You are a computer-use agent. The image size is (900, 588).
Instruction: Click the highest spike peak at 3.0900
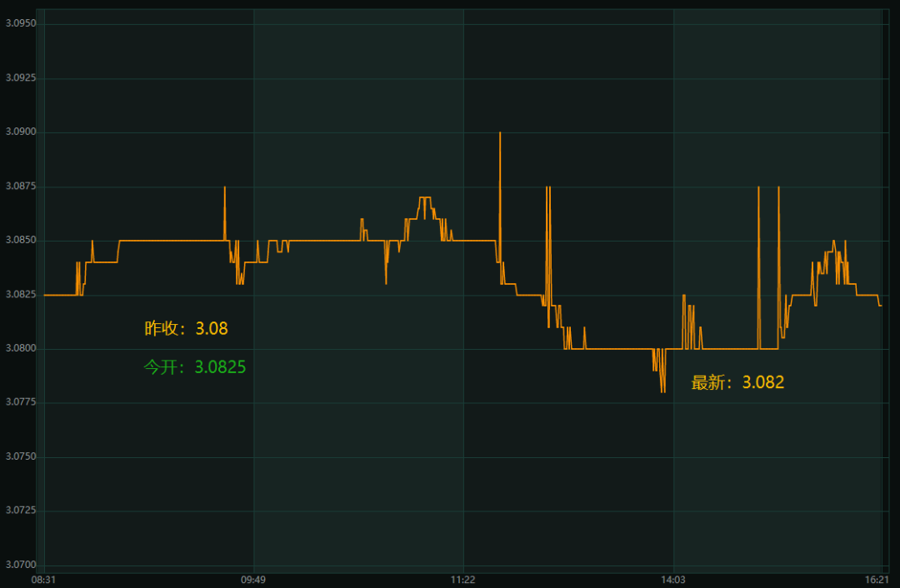coord(500,133)
